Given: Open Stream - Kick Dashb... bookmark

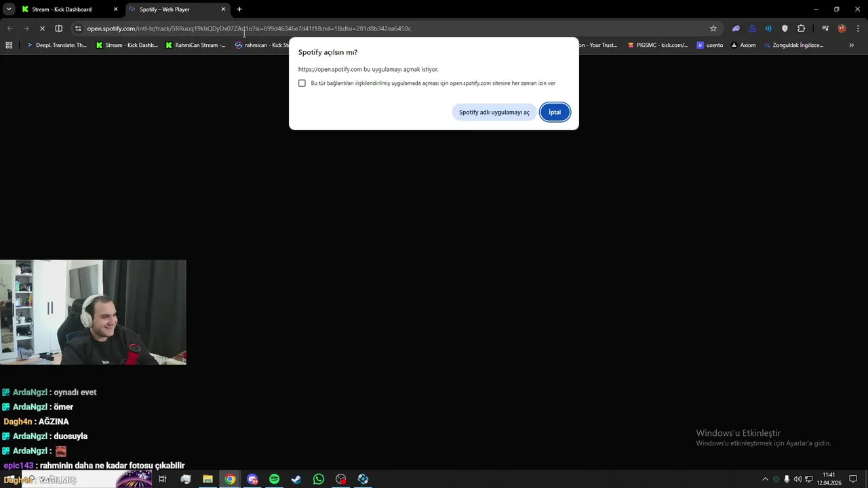Looking at the screenshot, I should 127,45.
